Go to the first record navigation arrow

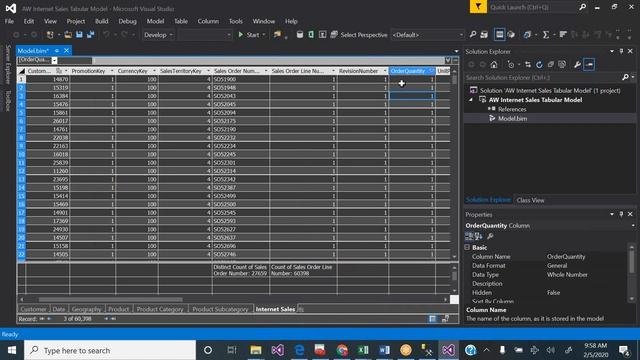42,319
